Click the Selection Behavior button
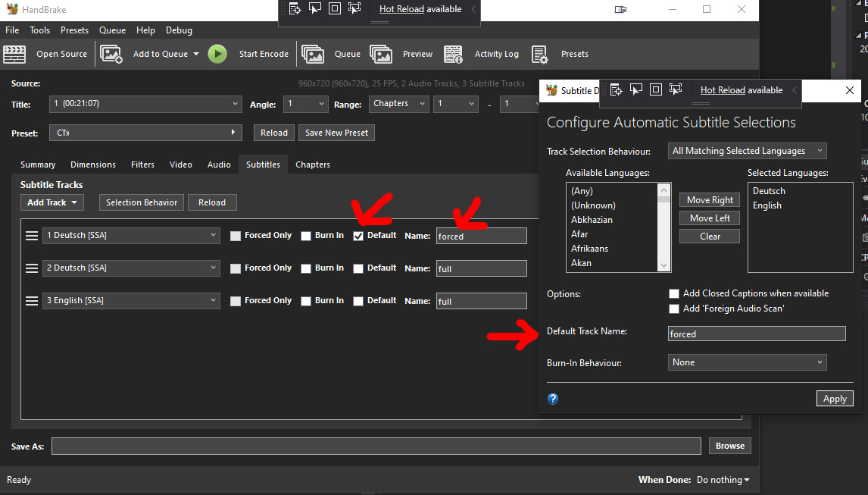Viewport: 868px width, 495px height. pyautogui.click(x=142, y=203)
